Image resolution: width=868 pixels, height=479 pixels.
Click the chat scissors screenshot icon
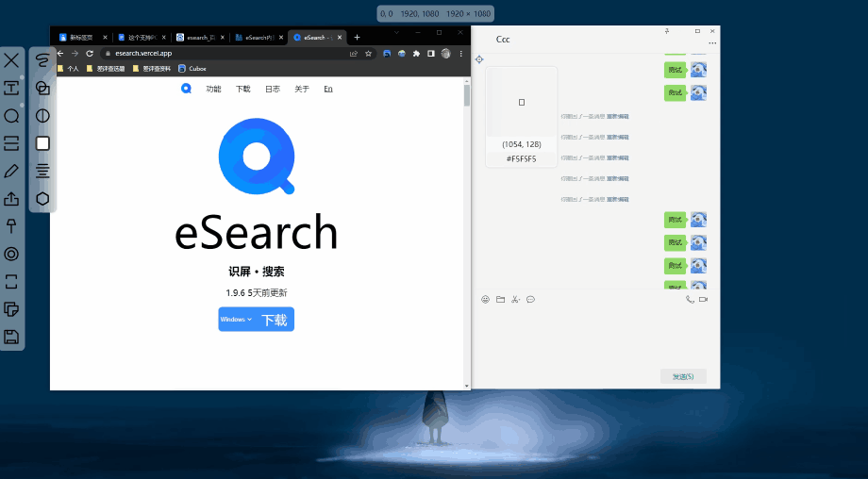[515, 299]
